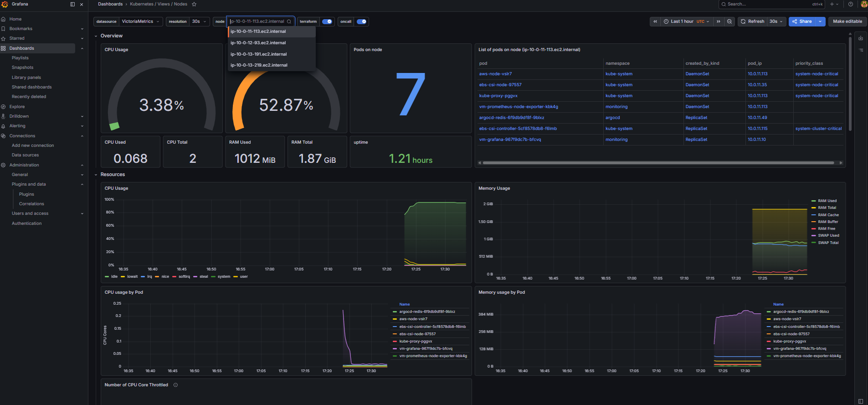
Task: Click the Grafana logo icon
Action: [x=5, y=4]
